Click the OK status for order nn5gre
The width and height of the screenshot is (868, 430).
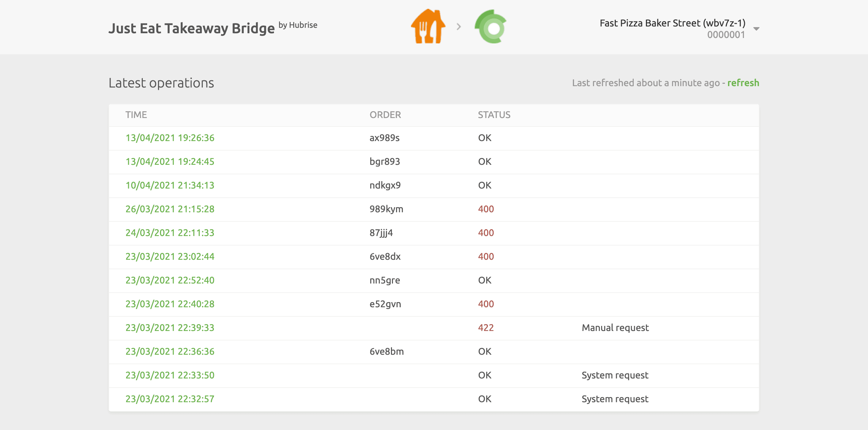(485, 280)
